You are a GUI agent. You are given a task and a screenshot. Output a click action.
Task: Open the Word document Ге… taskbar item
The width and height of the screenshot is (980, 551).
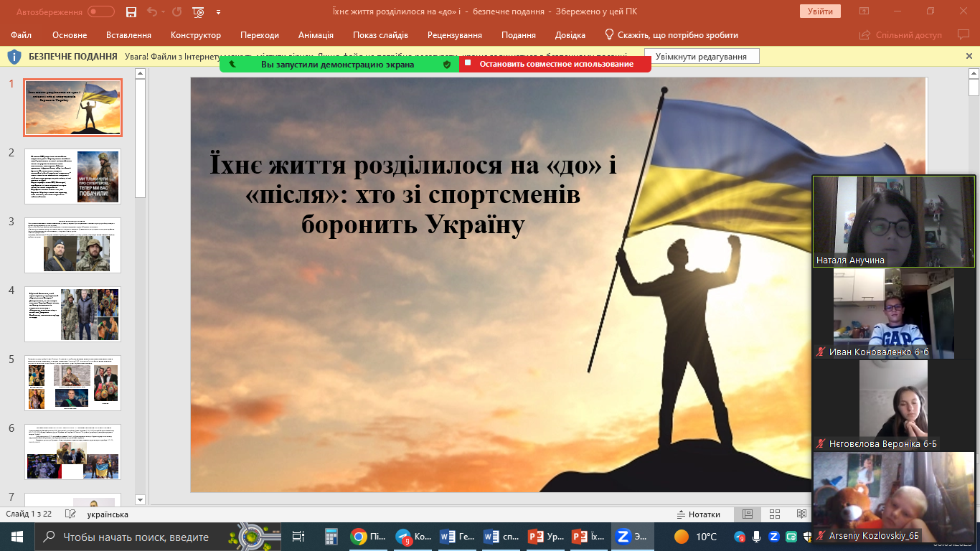[x=457, y=537]
